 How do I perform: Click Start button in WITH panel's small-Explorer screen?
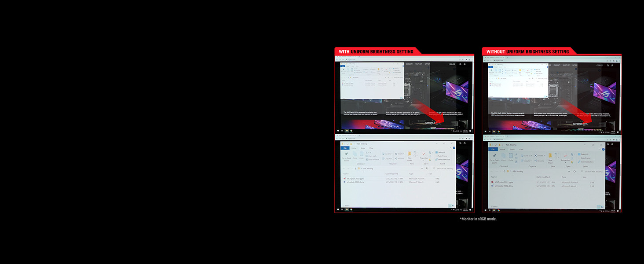(338, 131)
